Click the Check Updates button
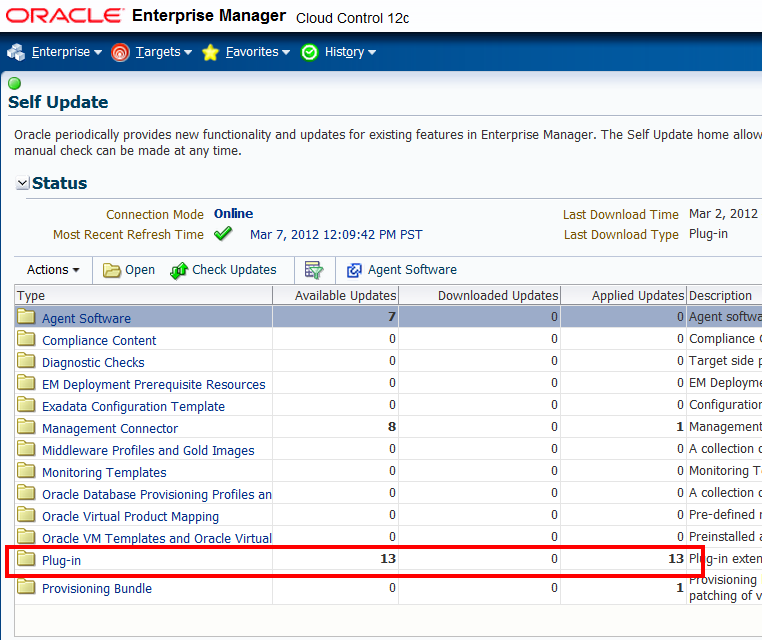Screen dimensions: 762x640 pyautogui.click(x=224, y=270)
